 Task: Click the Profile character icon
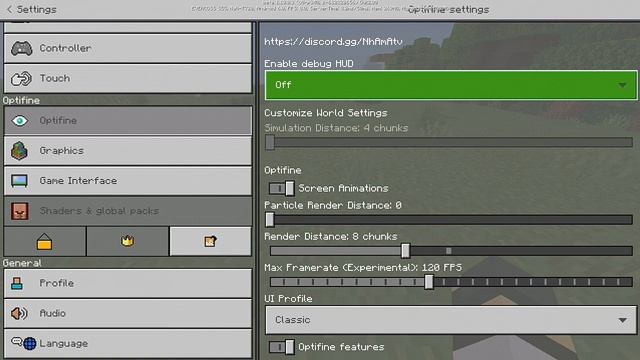[x=17, y=283]
